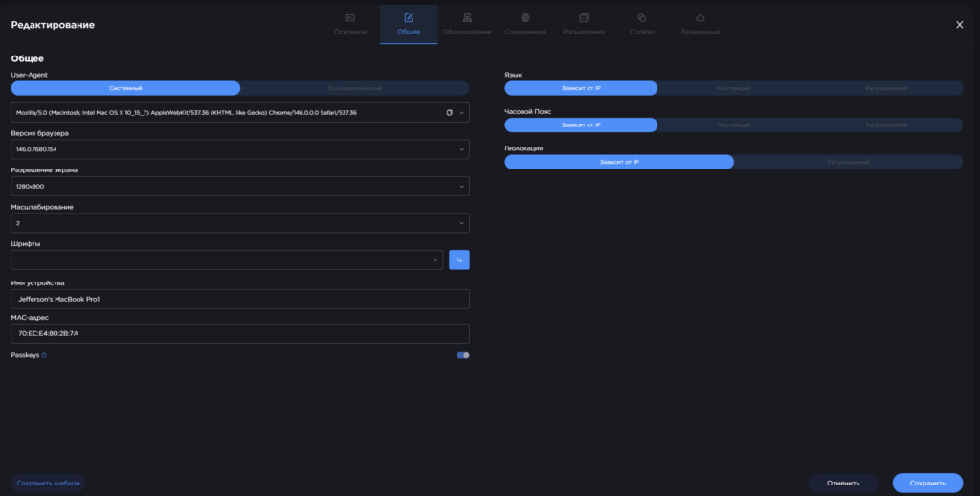Click the Mozilla/5.0 User-Agent text
Viewport: 980px width, 496px height.
click(x=187, y=113)
